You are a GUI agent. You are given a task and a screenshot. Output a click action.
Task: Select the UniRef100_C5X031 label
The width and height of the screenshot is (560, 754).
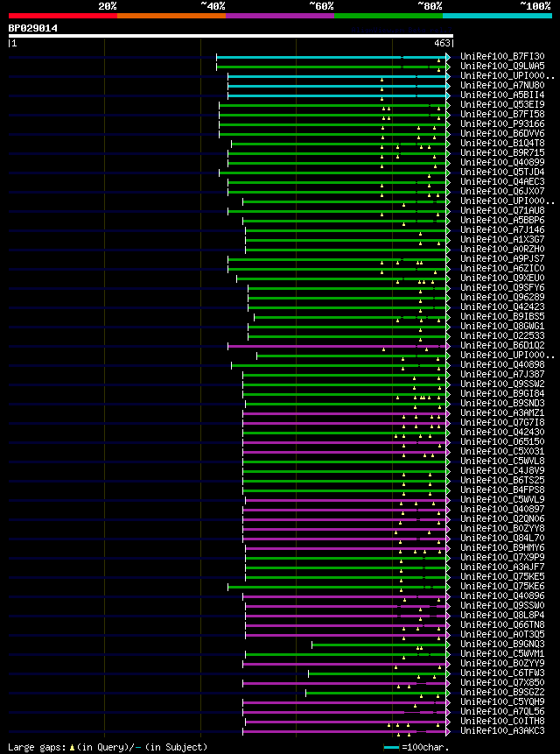(503, 451)
